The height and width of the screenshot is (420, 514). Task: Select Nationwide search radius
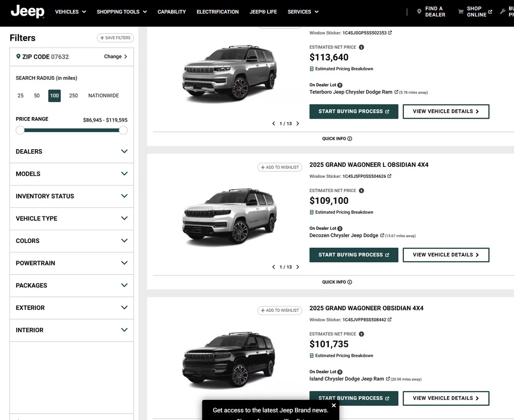(x=104, y=96)
